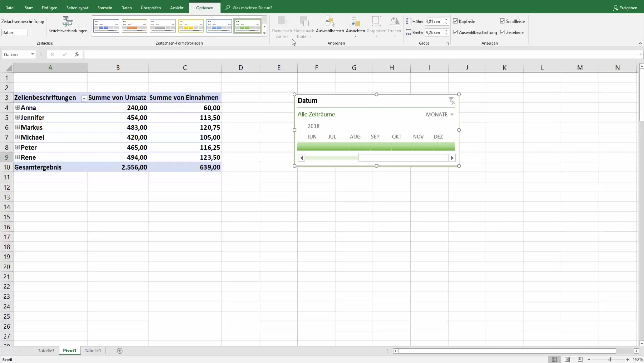Viewport: 644px width, 363px height.
Task: Open the Größe dialog launcher
Action: 448,43
